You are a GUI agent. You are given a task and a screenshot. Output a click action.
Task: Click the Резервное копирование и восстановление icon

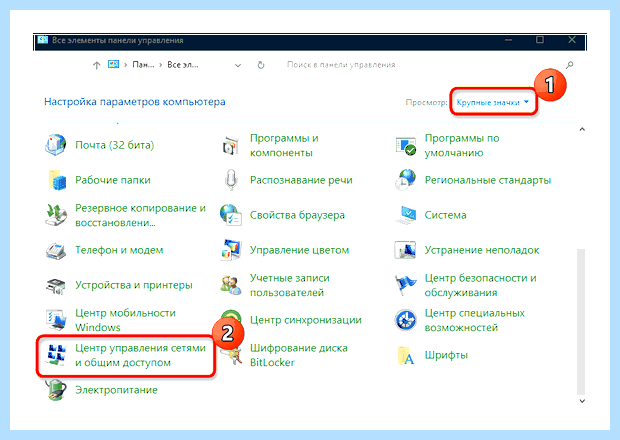56,215
